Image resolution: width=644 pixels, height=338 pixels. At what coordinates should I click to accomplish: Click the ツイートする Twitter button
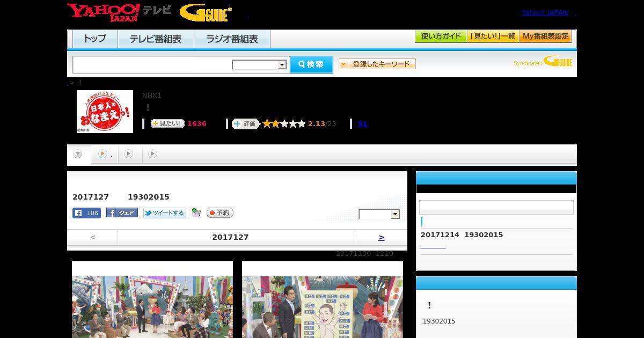tap(165, 213)
